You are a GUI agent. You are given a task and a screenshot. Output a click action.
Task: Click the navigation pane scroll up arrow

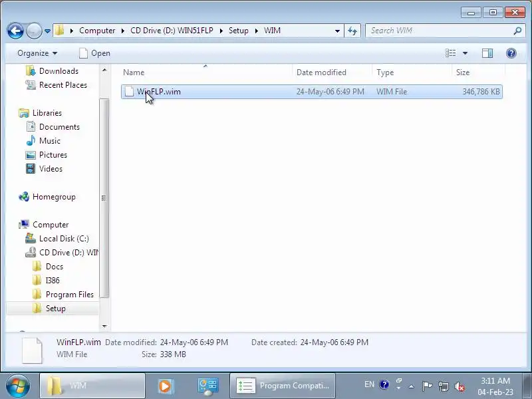(104, 70)
